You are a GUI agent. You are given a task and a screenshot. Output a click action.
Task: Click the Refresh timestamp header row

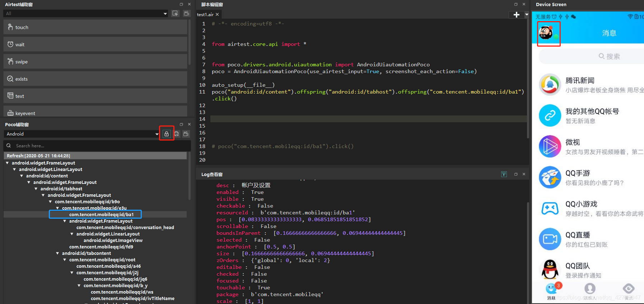(95, 156)
